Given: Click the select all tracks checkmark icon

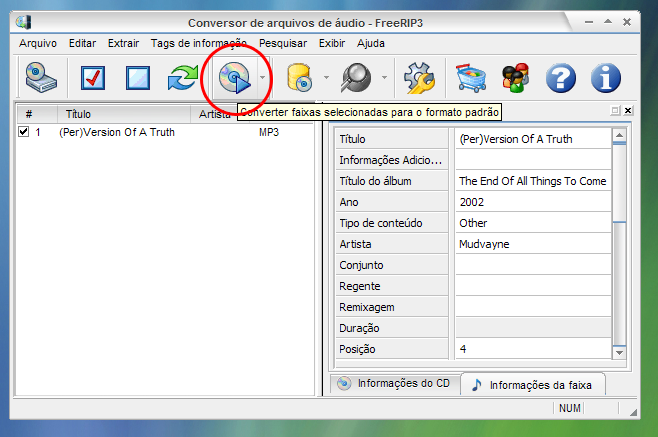Looking at the screenshot, I should point(93,78).
